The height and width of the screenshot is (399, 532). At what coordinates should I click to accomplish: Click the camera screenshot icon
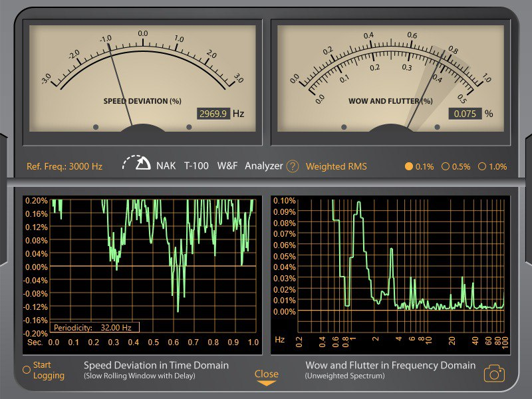[x=494, y=373]
